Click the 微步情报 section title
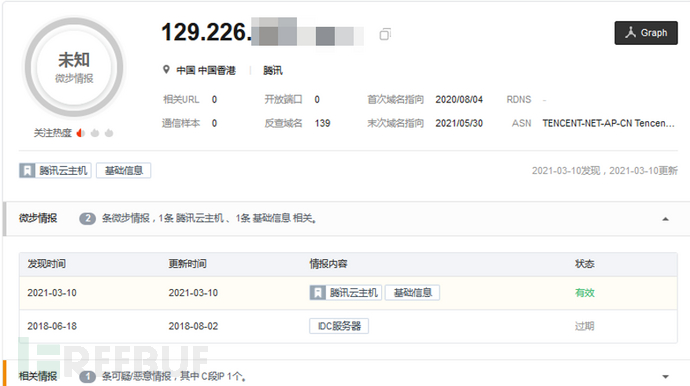This screenshot has width=690, height=386. point(38,218)
